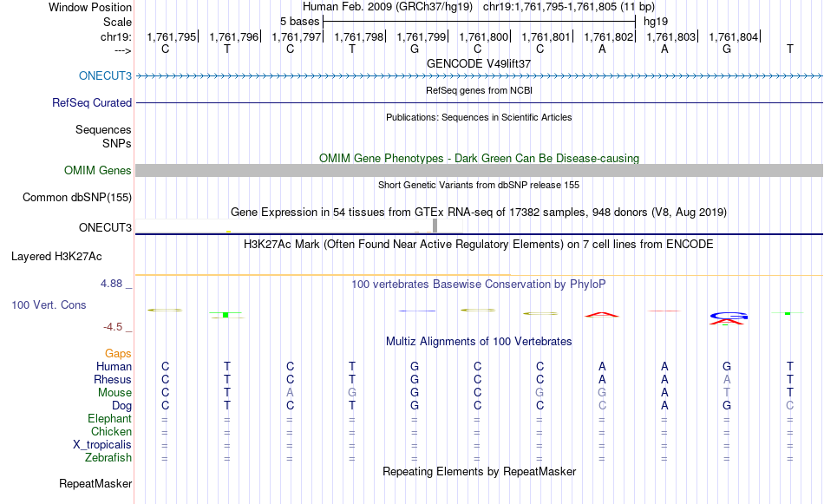This screenshot has height=504, width=824.
Task: Click the Short Genetic Variants dbSNP title
Action: point(479,185)
